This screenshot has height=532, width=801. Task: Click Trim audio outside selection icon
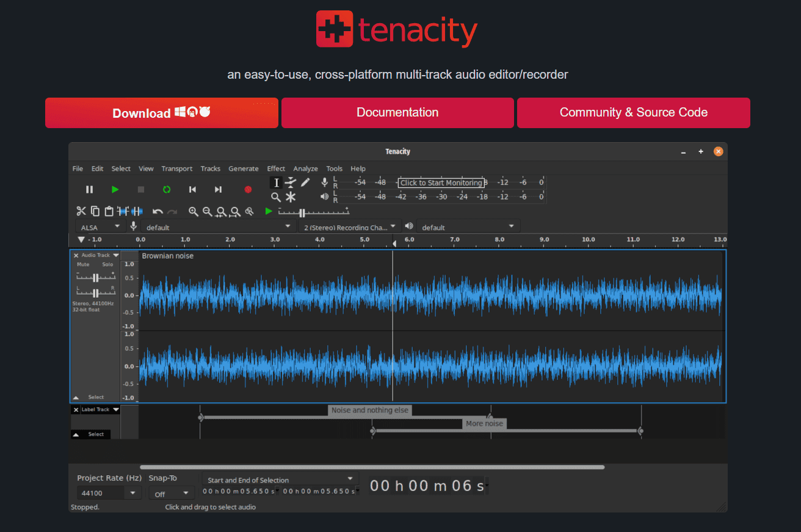pyautogui.click(x=123, y=211)
